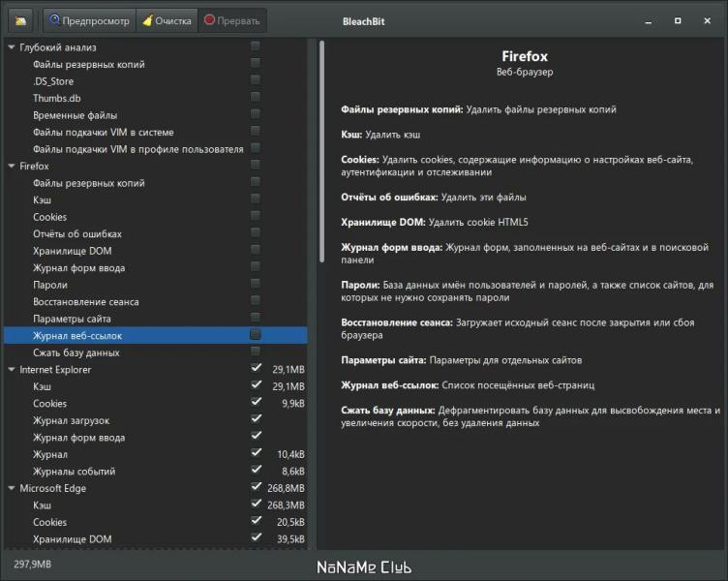Click the Firefox heading in description panel
Image resolution: width=728 pixels, height=581 pixels.
click(x=525, y=56)
